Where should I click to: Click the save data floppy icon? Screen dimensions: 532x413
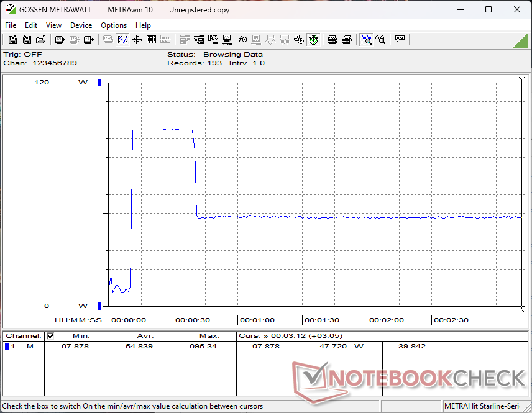click(x=12, y=40)
